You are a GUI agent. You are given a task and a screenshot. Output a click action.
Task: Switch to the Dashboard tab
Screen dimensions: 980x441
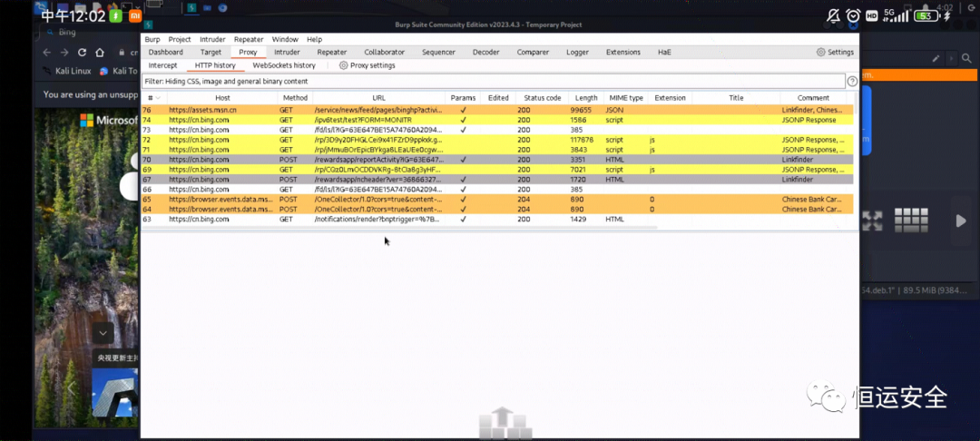[166, 53]
